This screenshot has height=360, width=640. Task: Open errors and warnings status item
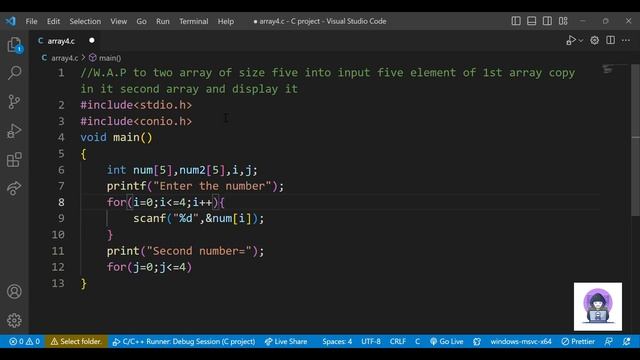(24, 341)
